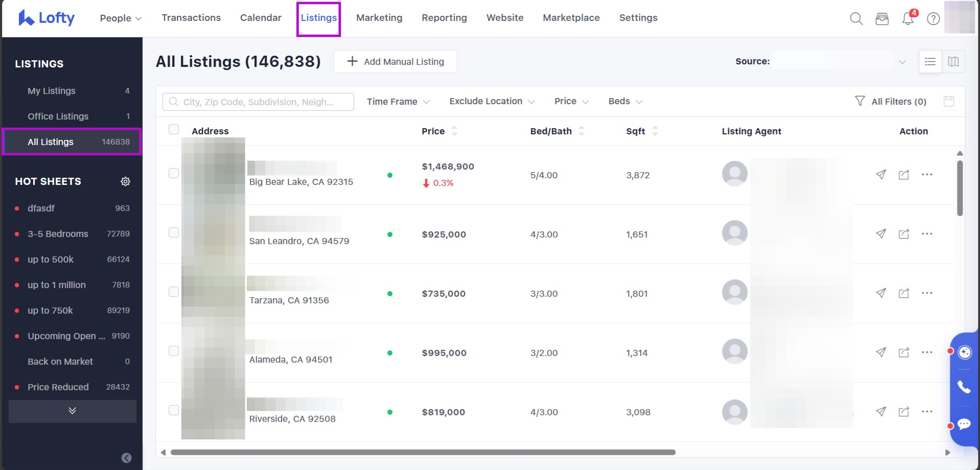
Task: Open Hot Sheets settings gear
Action: pyautogui.click(x=125, y=181)
